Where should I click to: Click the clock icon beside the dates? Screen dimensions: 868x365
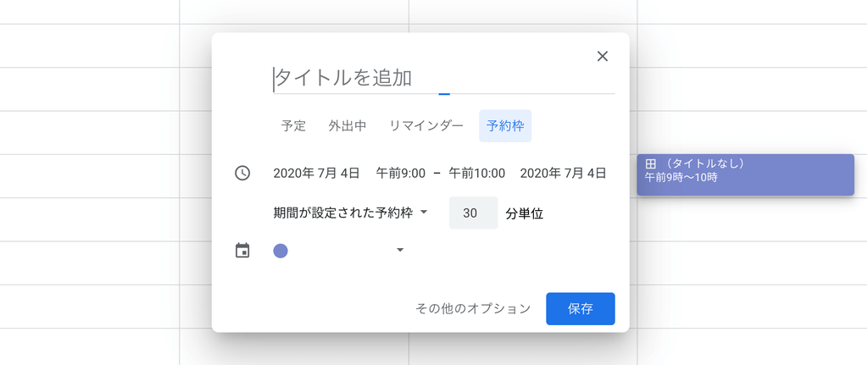coord(242,173)
